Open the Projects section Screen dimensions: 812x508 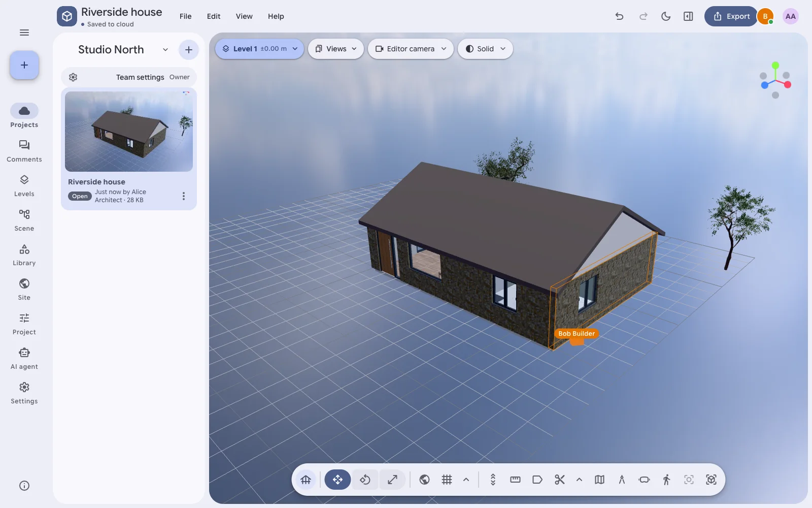click(x=24, y=116)
